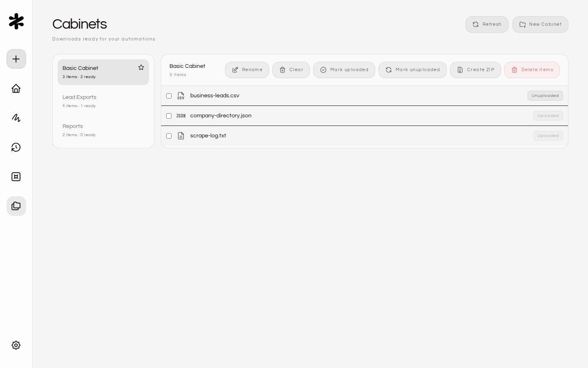588x368 pixels.
Task: Click the Refresh button
Action: (487, 25)
